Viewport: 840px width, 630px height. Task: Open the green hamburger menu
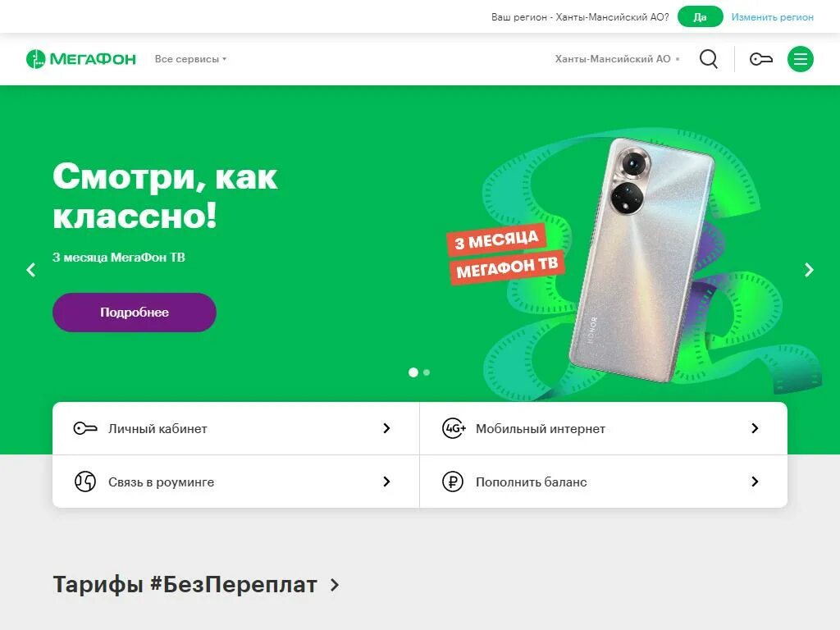click(801, 59)
